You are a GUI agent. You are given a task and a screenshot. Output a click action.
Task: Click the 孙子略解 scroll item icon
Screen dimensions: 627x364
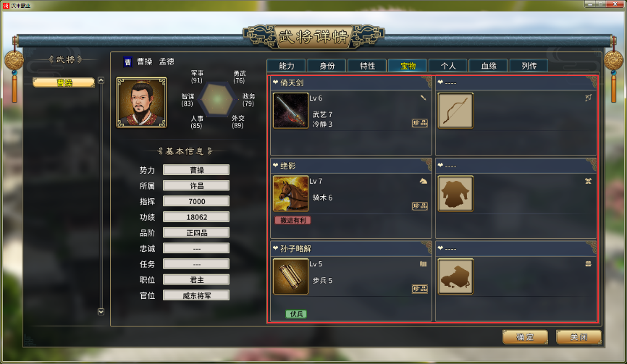290,276
